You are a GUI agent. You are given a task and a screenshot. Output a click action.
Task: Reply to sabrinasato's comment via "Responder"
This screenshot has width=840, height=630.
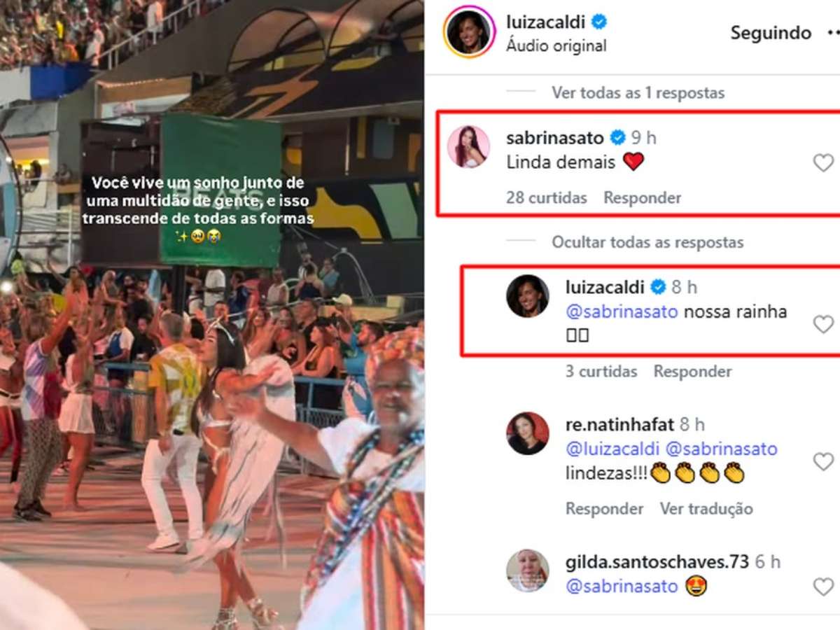coord(642,198)
